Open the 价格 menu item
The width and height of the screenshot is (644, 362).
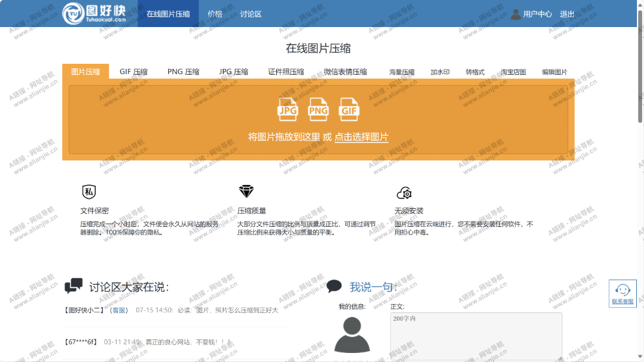click(215, 14)
